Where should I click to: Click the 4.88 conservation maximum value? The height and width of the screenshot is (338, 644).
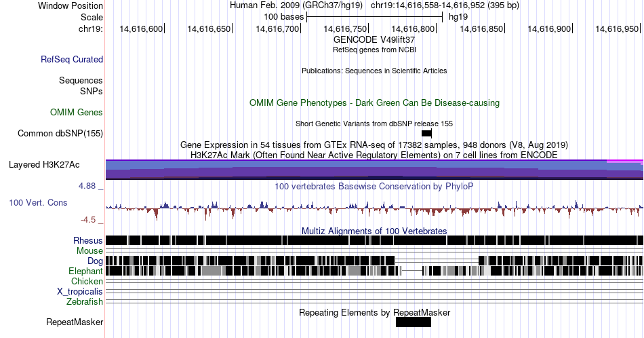(x=87, y=186)
